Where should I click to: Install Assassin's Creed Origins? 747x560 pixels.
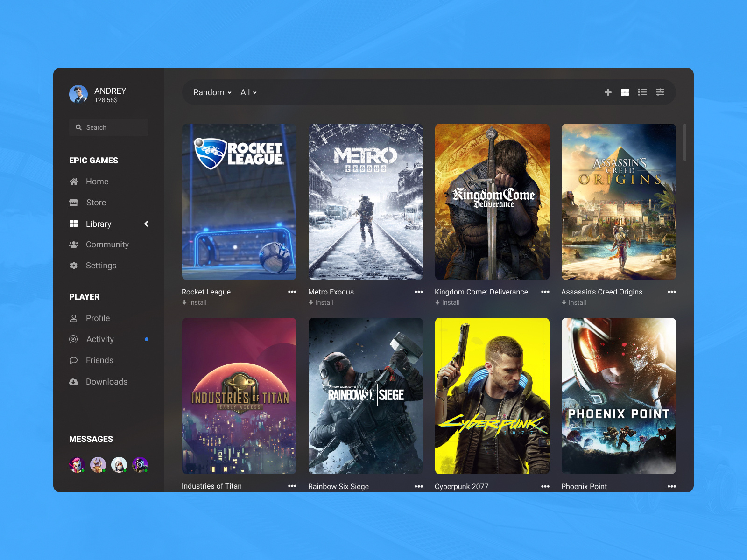tap(574, 302)
